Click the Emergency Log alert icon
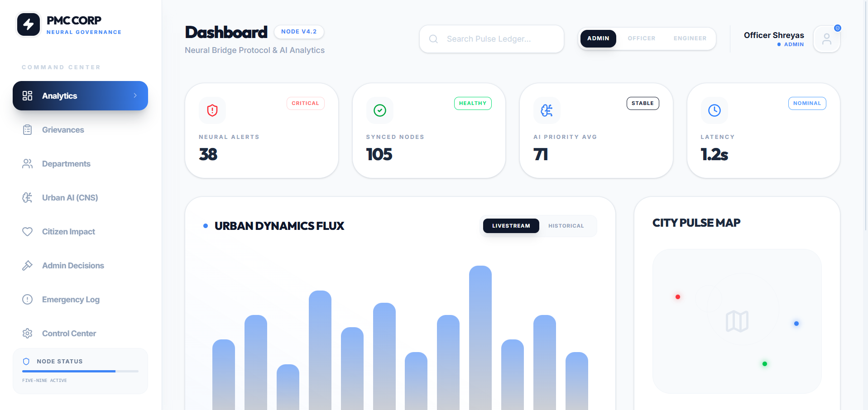The height and width of the screenshot is (410, 868). (x=28, y=300)
